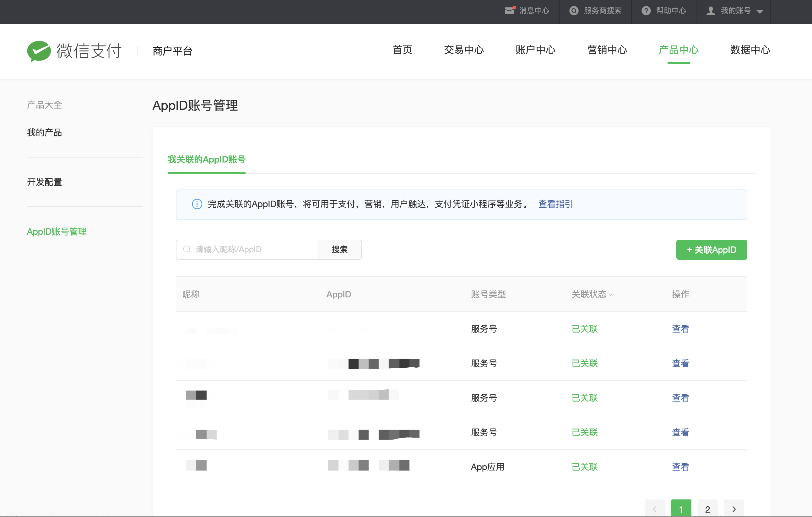
Task: Click the info icon in notice banner
Action: [x=197, y=204]
